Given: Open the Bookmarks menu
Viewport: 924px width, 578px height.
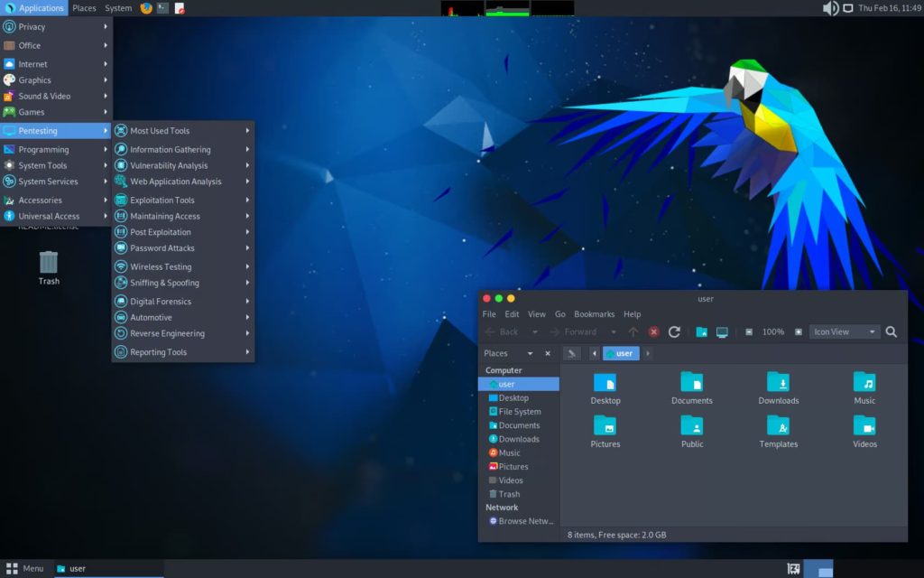Looking at the screenshot, I should [594, 313].
